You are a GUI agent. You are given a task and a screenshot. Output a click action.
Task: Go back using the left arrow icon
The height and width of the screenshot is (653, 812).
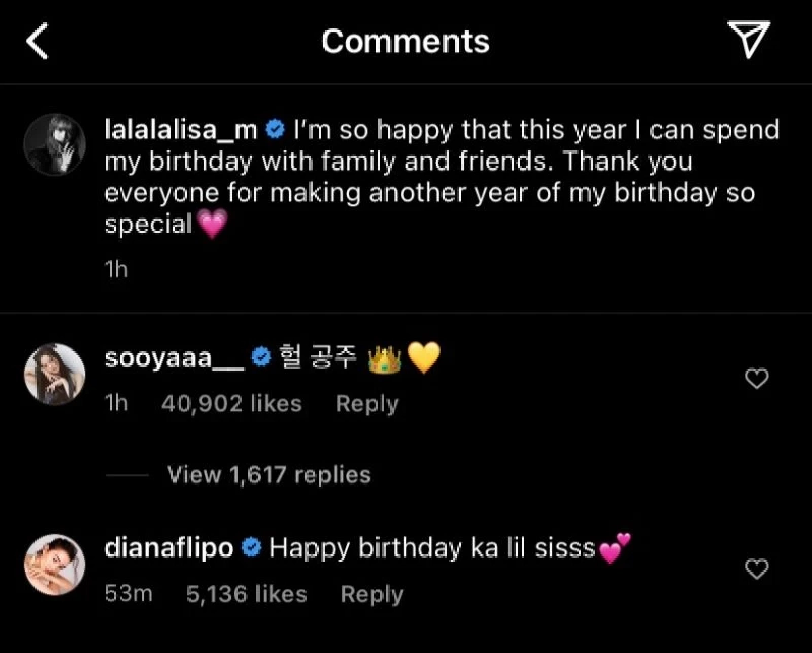pyautogui.click(x=37, y=42)
